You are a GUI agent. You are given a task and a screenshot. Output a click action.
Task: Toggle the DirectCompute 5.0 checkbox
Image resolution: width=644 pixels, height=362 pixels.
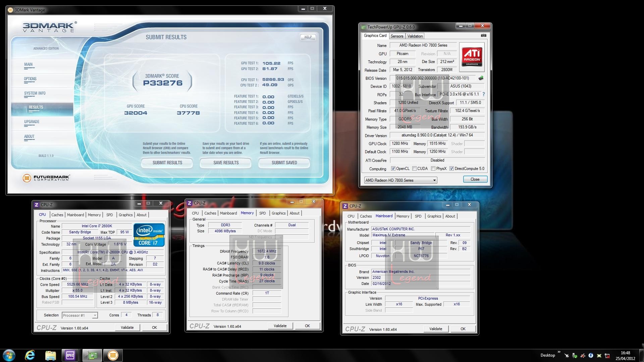(x=451, y=169)
